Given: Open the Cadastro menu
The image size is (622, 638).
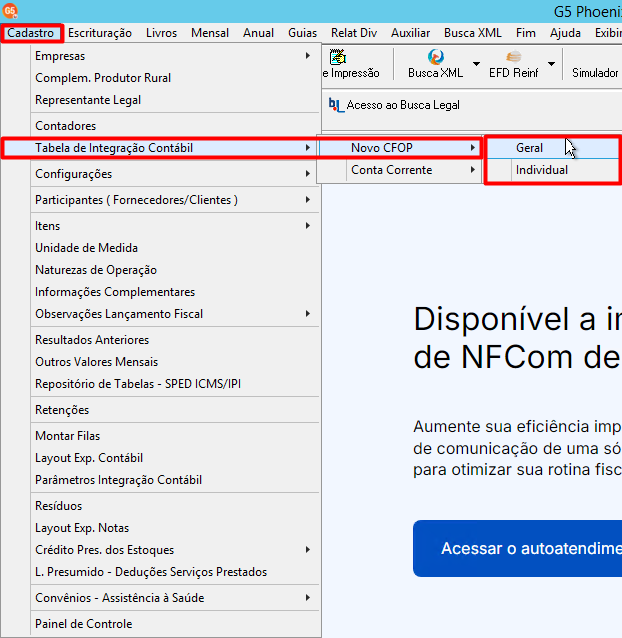Looking at the screenshot, I should tap(31, 33).
